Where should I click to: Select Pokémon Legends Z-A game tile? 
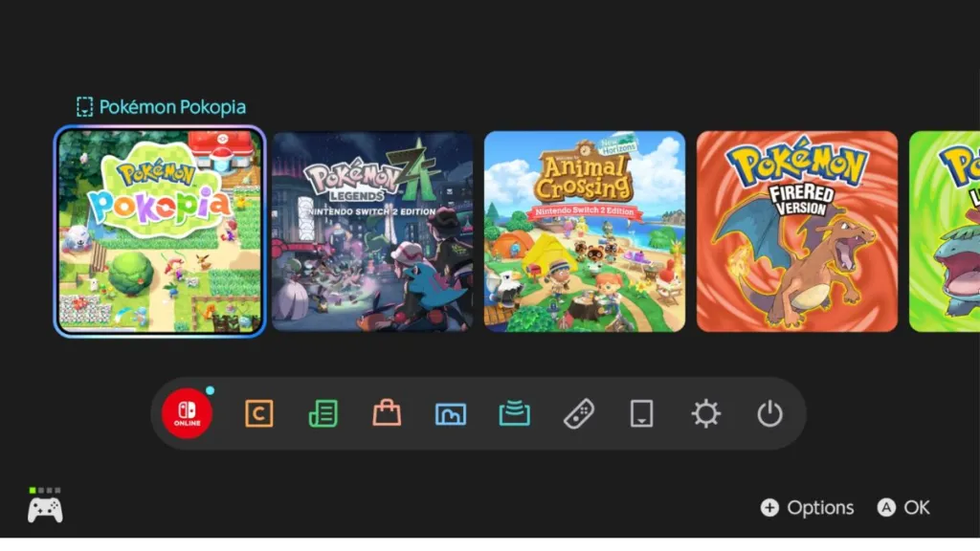click(372, 231)
